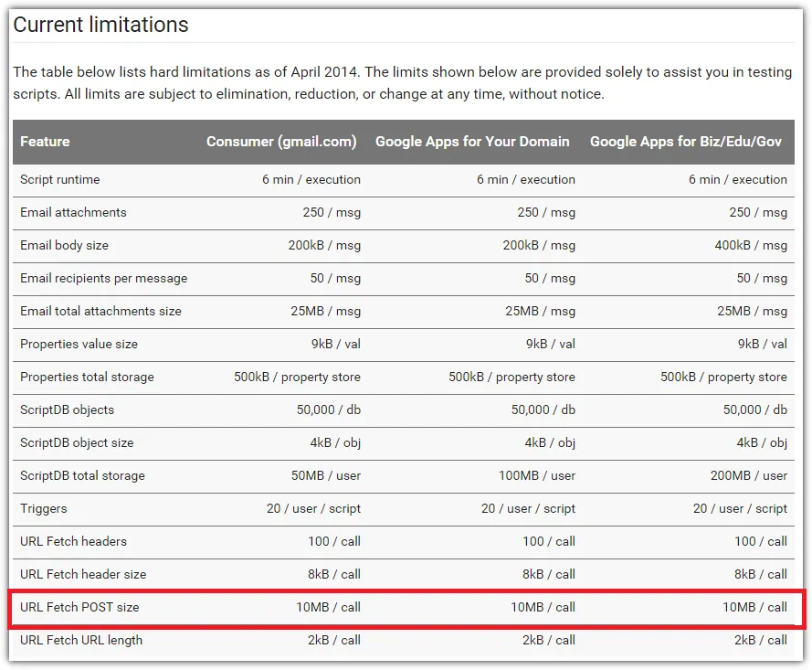The width and height of the screenshot is (812, 670).
Task: Select the Feature column header
Action: [x=45, y=142]
